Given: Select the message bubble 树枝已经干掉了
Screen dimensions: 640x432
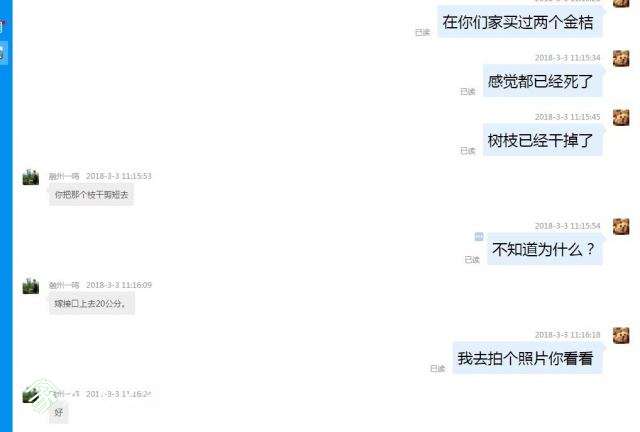Looking at the screenshot, I should pos(542,140).
